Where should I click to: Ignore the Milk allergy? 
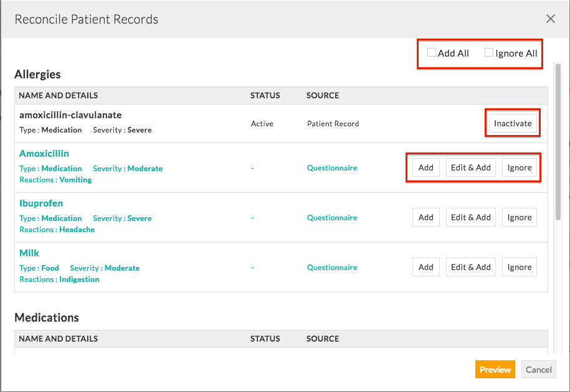[x=519, y=266]
